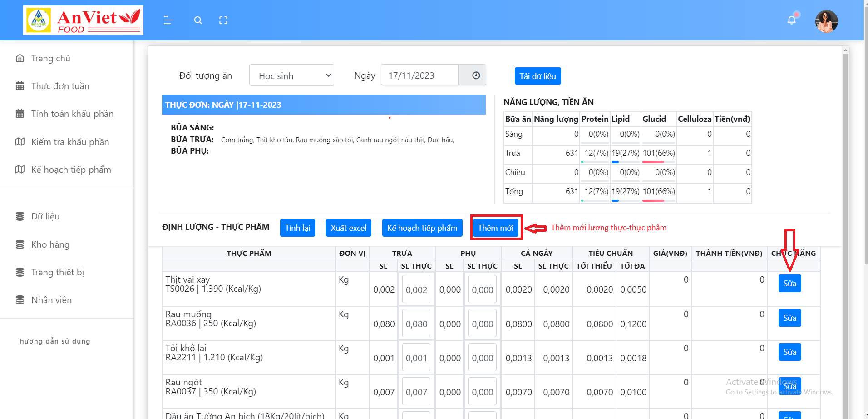Click SL thực trưa field for Rau muống
This screenshot has width=868, height=419.
pos(416,324)
